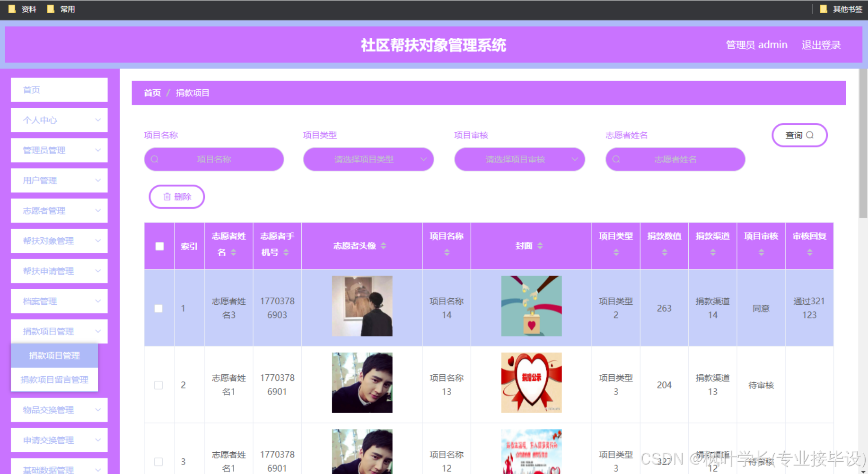Expand the 档案管理 sidebar menu
The image size is (868, 474).
(59, 302)
